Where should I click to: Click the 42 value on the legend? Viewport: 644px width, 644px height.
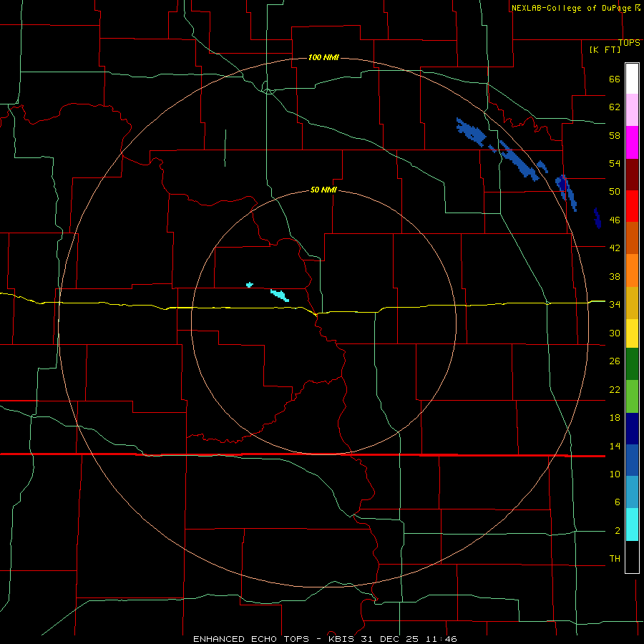click(615, 248)
